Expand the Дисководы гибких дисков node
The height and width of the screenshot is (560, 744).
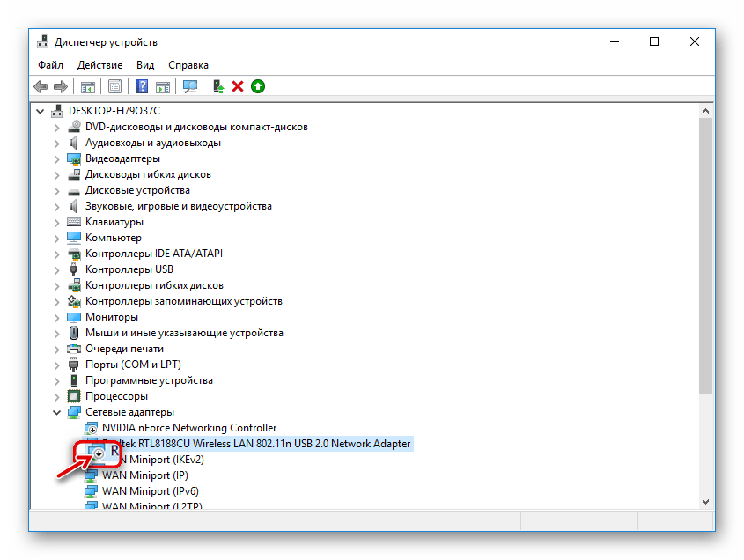point(57,175)
